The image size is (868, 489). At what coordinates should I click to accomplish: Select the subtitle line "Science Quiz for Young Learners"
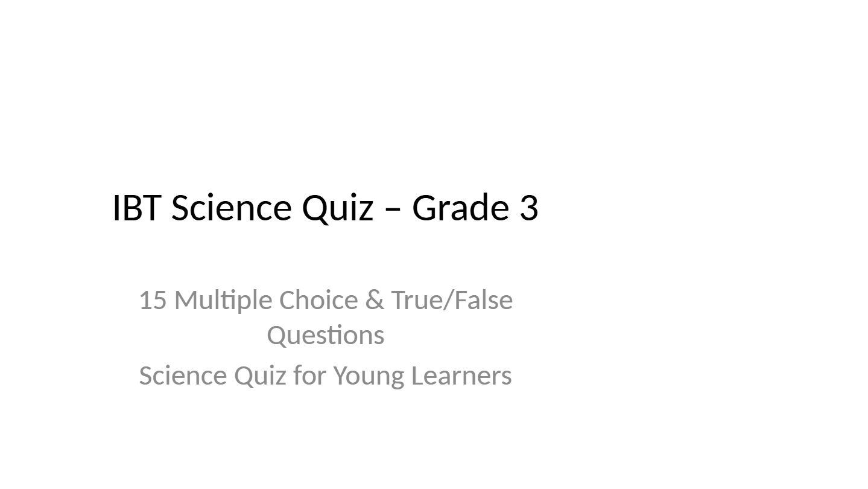pyautogui.click(x=325, y=376)
